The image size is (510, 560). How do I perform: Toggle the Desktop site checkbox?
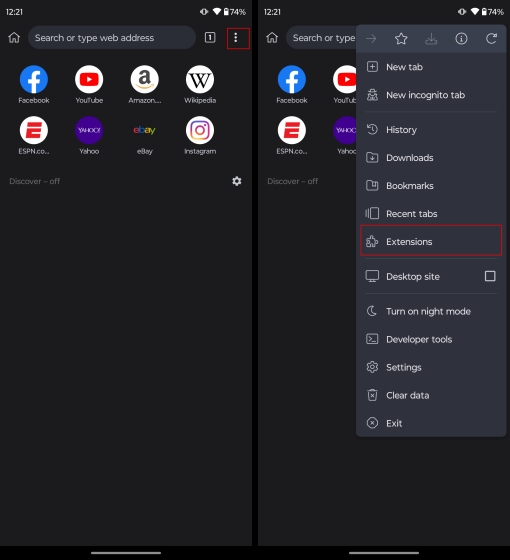coord(490,276)
